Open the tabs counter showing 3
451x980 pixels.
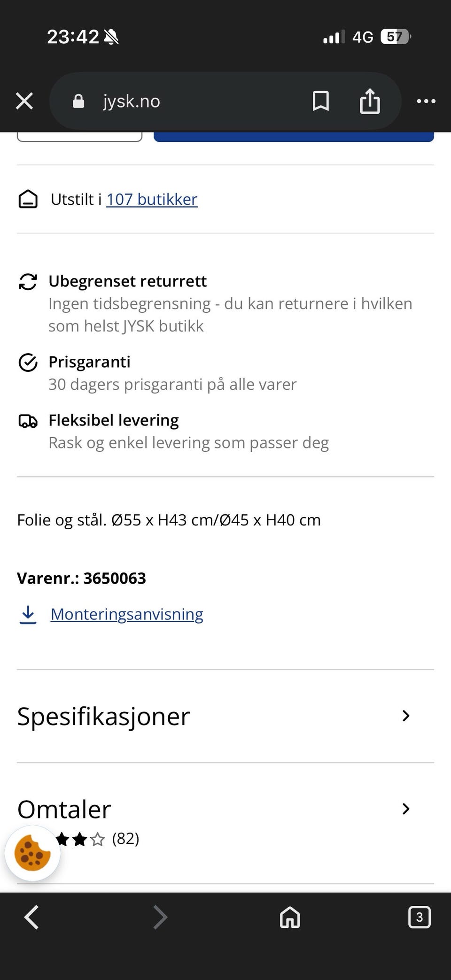(x=419, y=917)
